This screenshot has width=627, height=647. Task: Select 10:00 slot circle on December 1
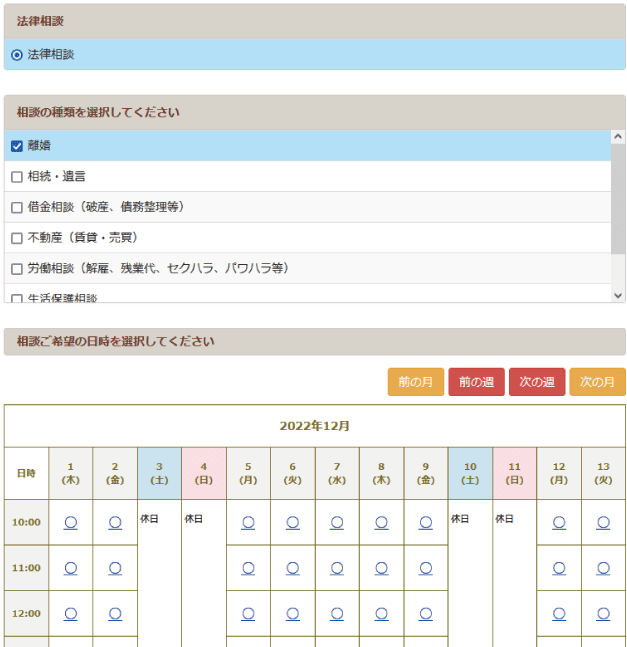[x=71, y=522]
